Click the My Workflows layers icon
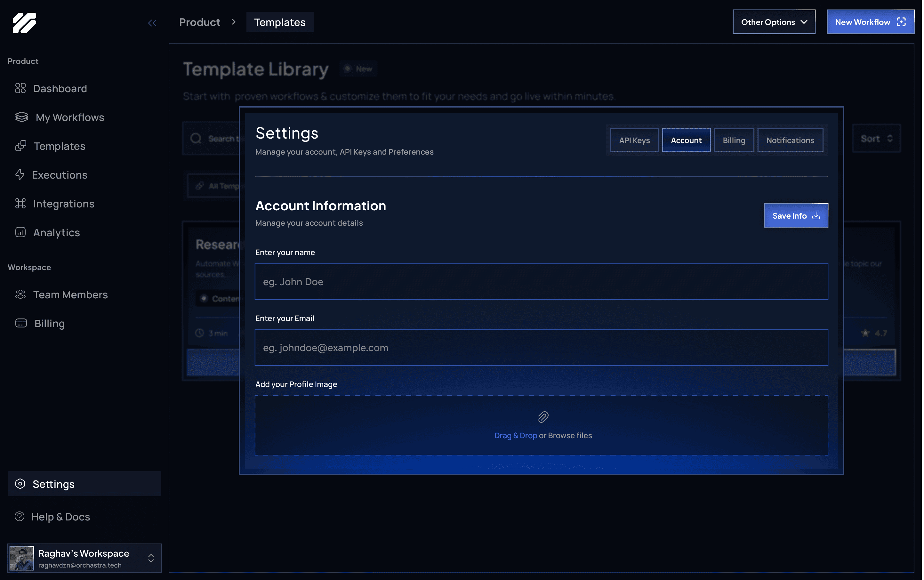Viewport: 924px width, 580px height. pos(21,117)
